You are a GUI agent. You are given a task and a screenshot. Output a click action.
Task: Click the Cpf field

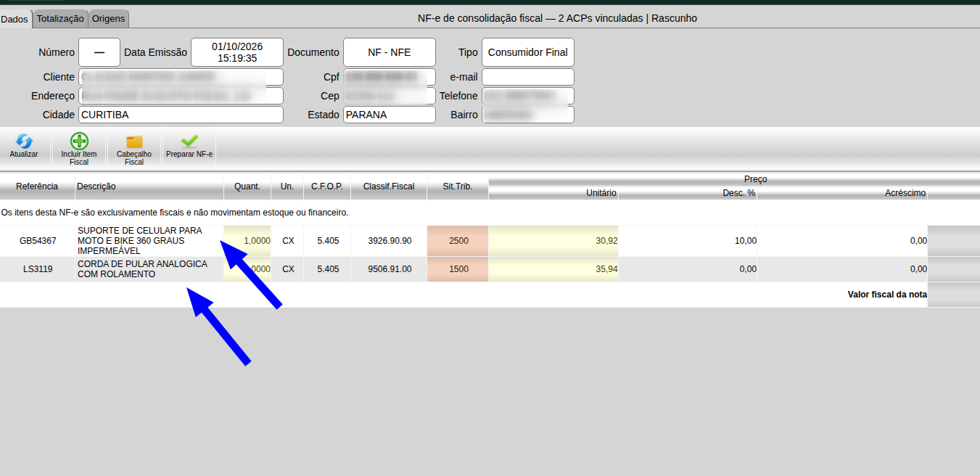pos(390,77)
